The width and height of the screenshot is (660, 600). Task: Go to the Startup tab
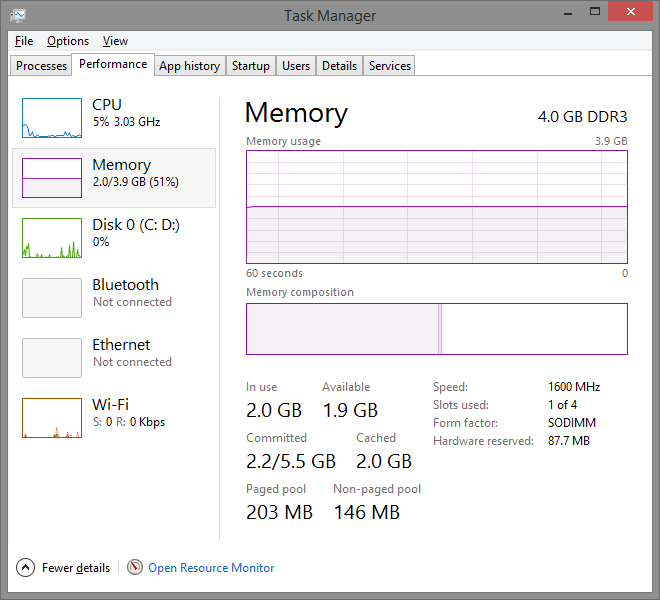(x=250, y=66)
